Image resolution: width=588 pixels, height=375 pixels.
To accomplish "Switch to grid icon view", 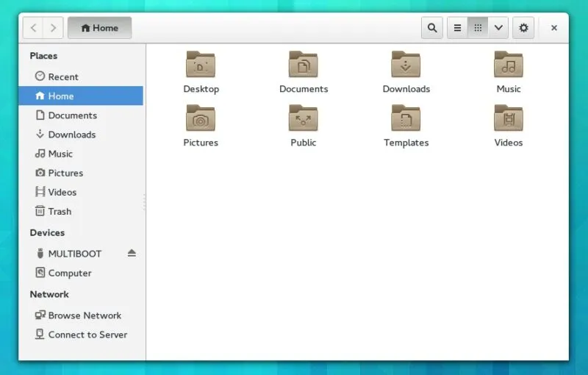I will (478, 28).
